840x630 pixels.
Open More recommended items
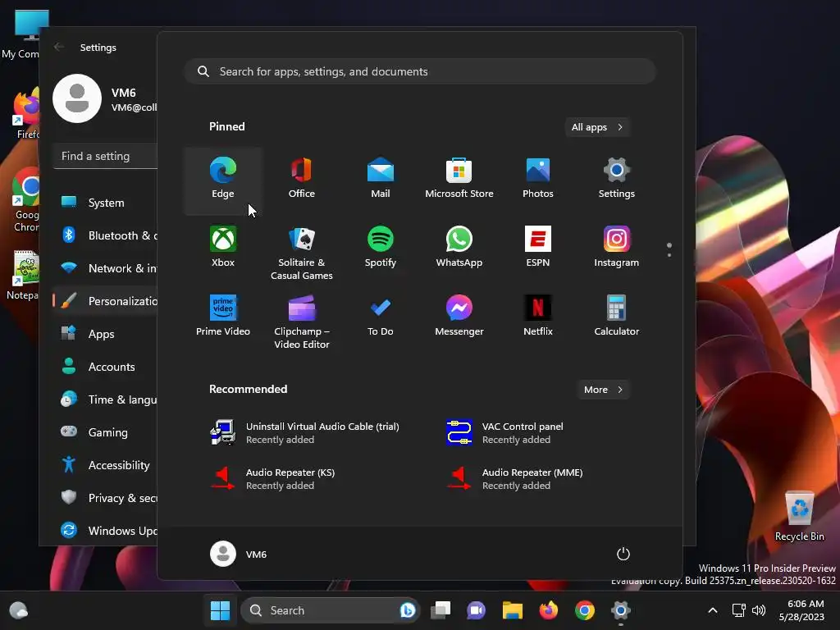point(603,390)
